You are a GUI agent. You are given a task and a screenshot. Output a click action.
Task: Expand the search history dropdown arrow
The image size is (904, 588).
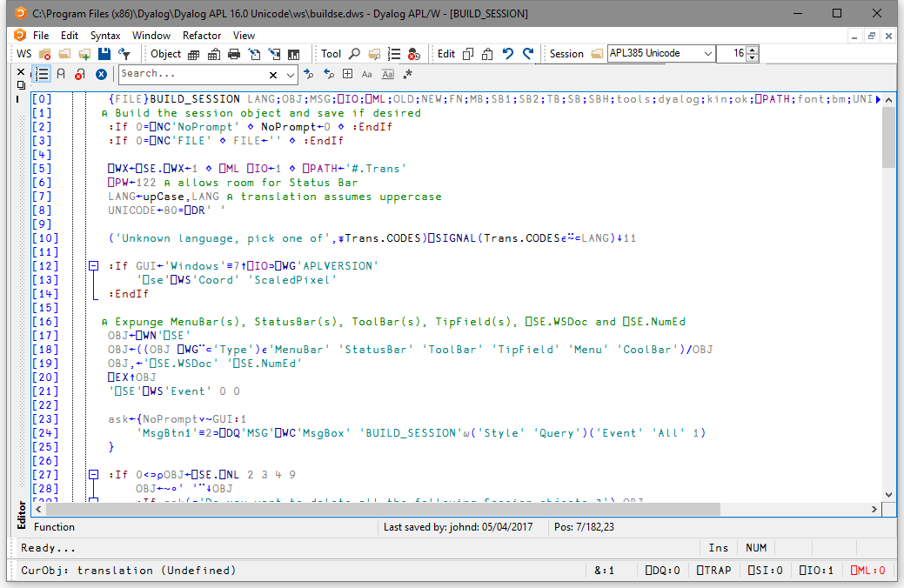tap(290, 75)
